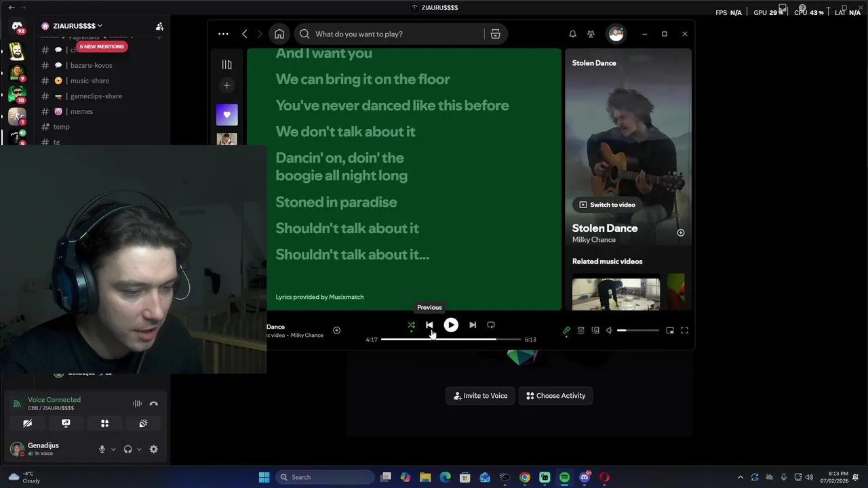
Task: Jump to lyric 'Stoned in paradise'
Action: click(336, 202)
